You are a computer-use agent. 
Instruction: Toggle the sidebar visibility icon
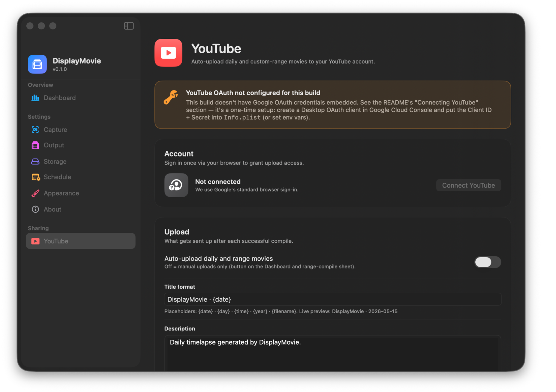coord(129,26)
